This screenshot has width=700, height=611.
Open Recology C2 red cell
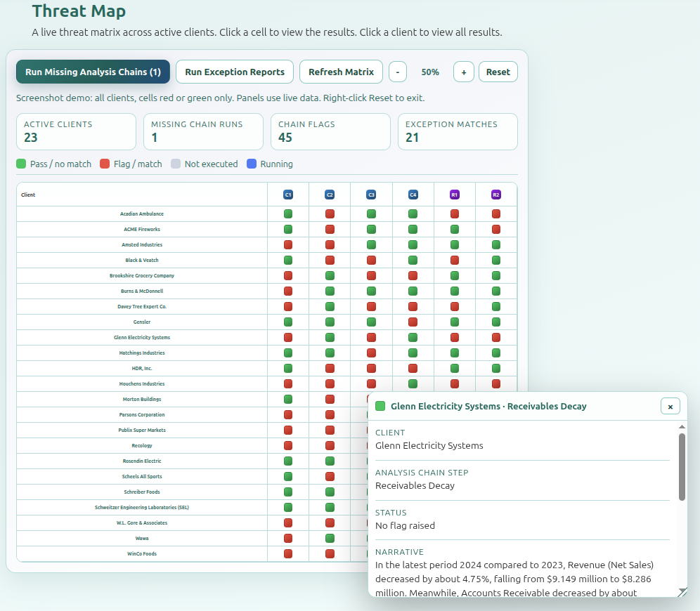click(x=330, y=445)
